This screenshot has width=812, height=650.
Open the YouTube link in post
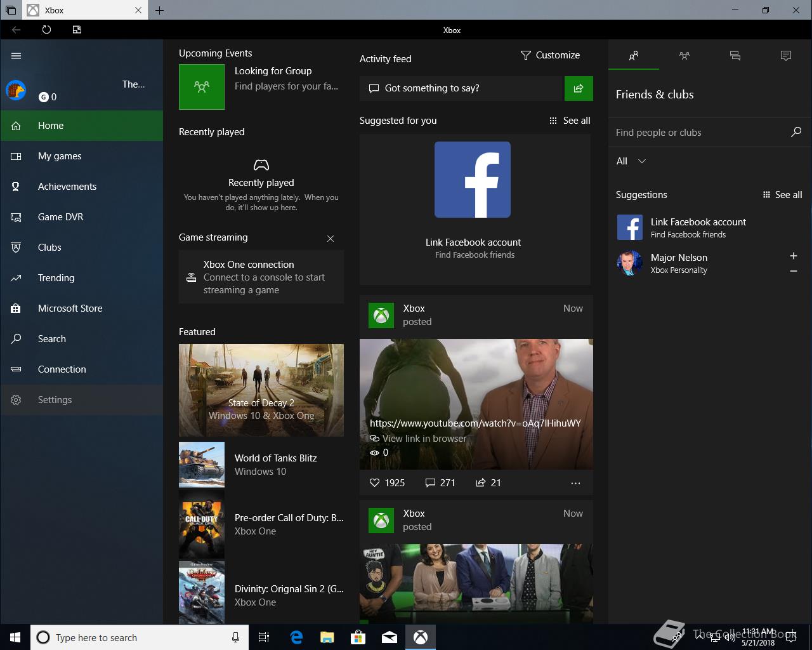[x=475, y=423]
